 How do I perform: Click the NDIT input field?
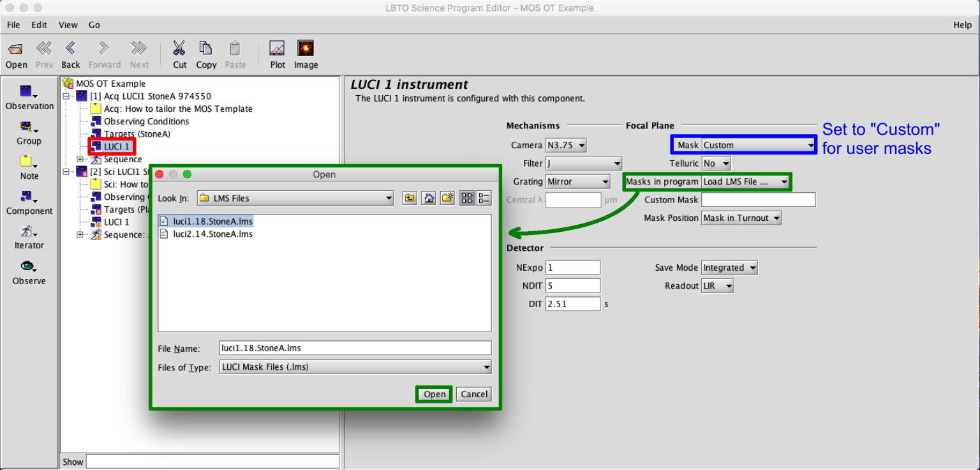(x=573, y=286)
